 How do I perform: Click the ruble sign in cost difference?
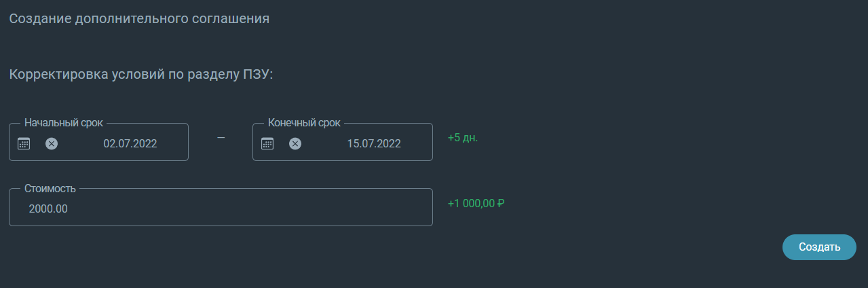(x=502, y=202)
